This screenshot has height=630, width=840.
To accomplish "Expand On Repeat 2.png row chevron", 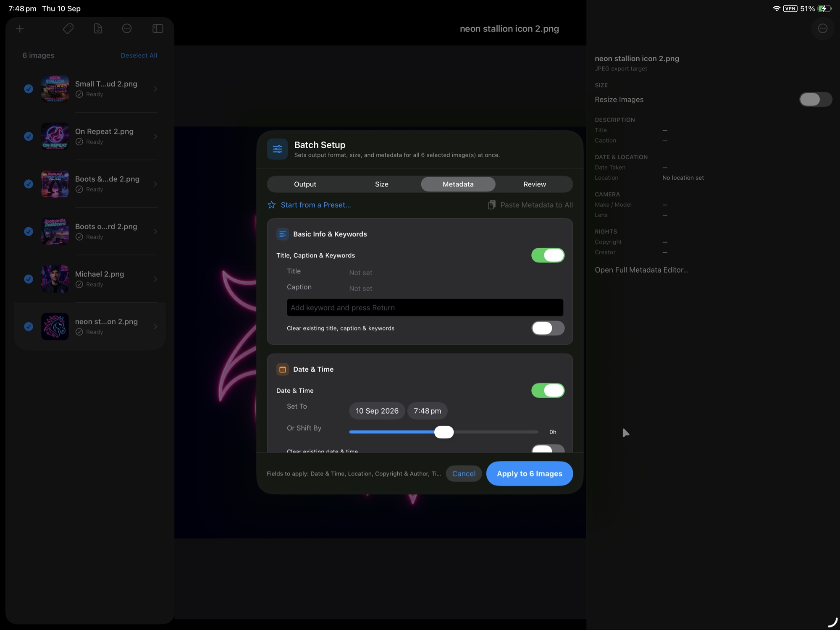I will [155, 136].
